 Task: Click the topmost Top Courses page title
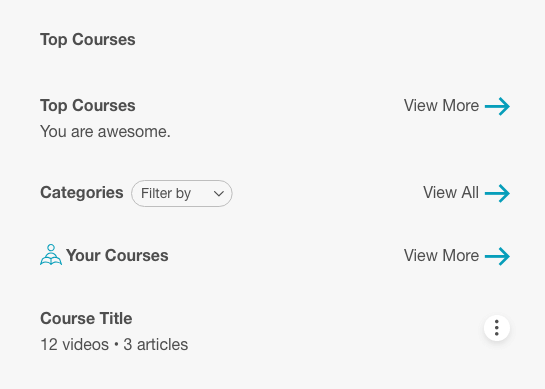tap(88, 40)
